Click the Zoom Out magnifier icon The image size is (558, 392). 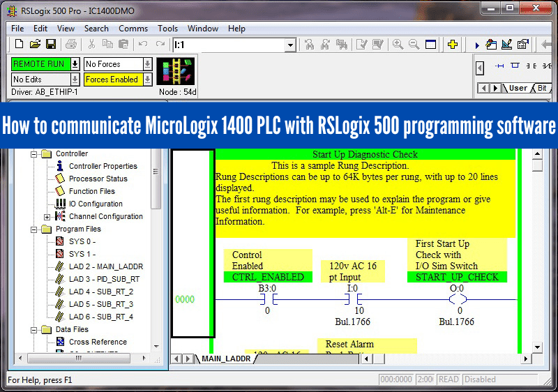414,45
